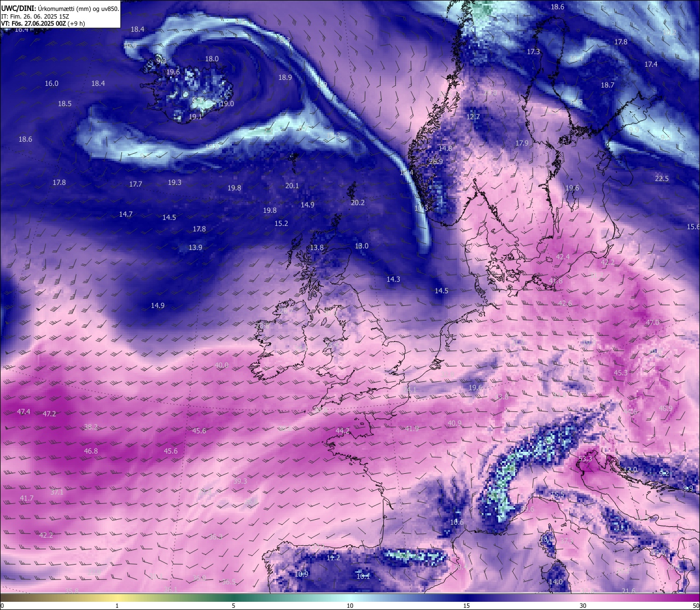Image resolution: width=700 pixels, height=610 pixels.
Task: Click the 10 tick on the color scale
Action: [x=350, y=606]
